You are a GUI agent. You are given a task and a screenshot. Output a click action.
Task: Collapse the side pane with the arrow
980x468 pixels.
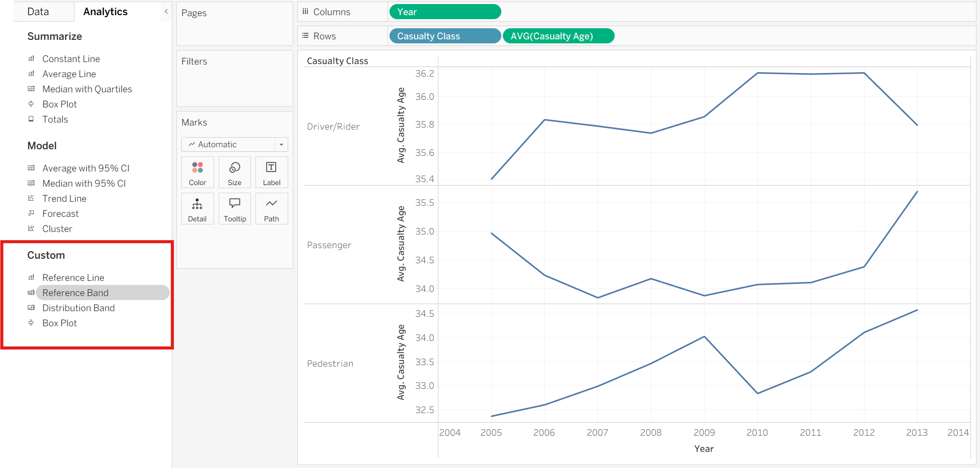[x=166, y=11]
